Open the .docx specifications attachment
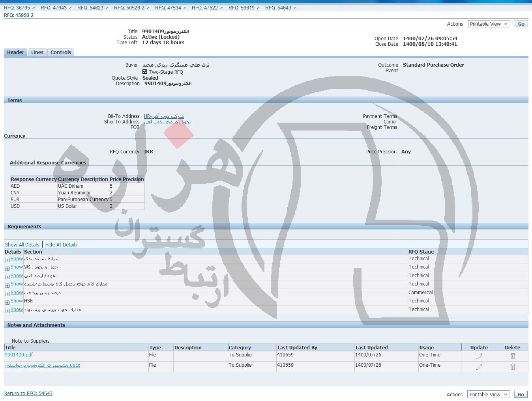The width and height of the screenshot is (532, 401). tap(42, 365)
